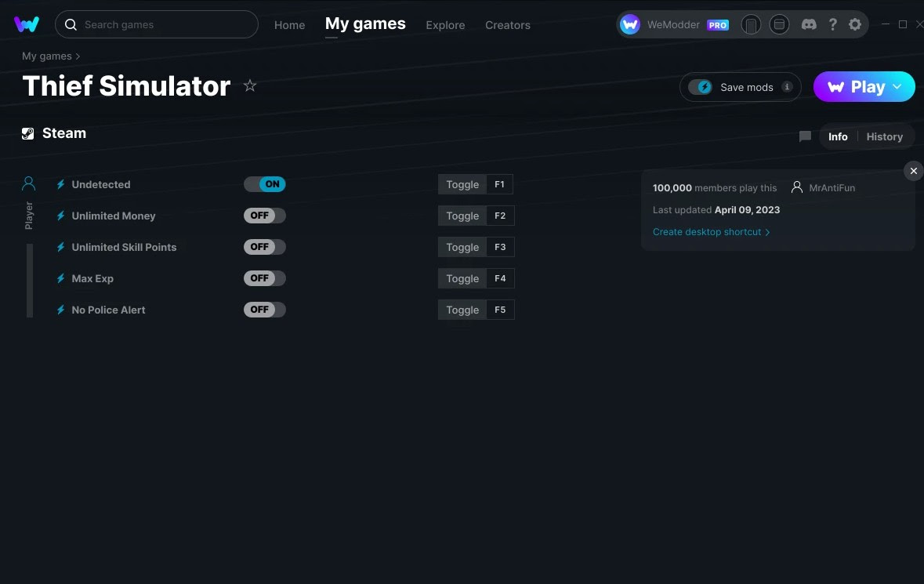The width and height of the screenshot is (924, 584).
Task: Click the PRO badge
Action: tap(718, 25)
